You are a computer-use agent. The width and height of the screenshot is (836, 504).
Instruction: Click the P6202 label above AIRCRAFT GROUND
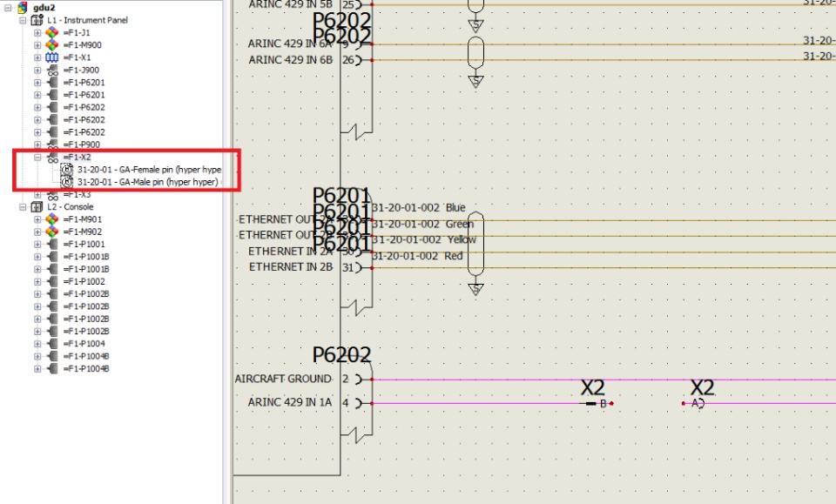tap(341, 355)
